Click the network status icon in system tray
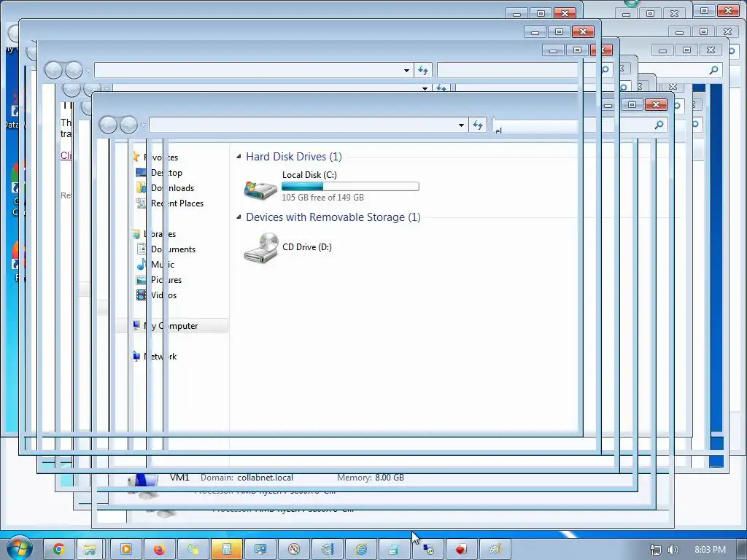This screenshot has width=747, height=560. [656, 550]
